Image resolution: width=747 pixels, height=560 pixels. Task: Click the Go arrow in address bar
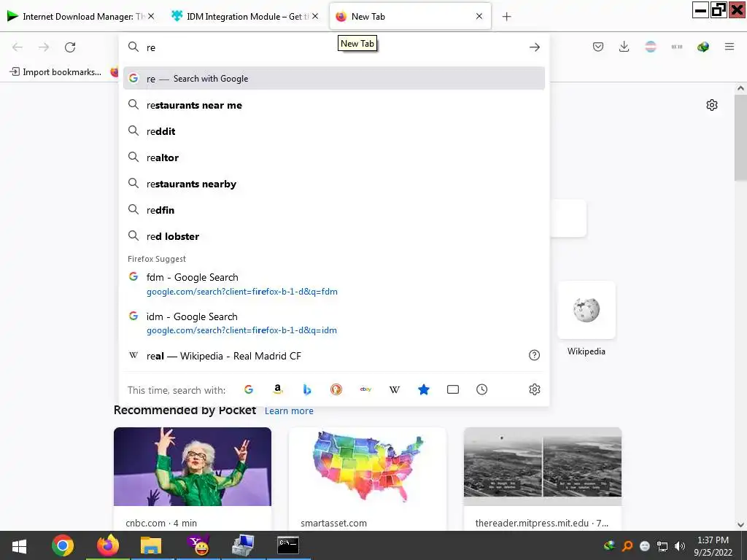click(535, 47)
